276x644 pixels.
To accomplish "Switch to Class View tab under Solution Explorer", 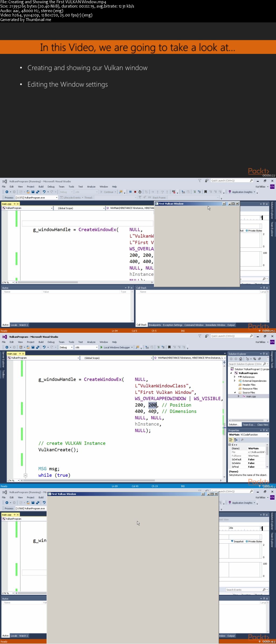I will click(263, 425).
